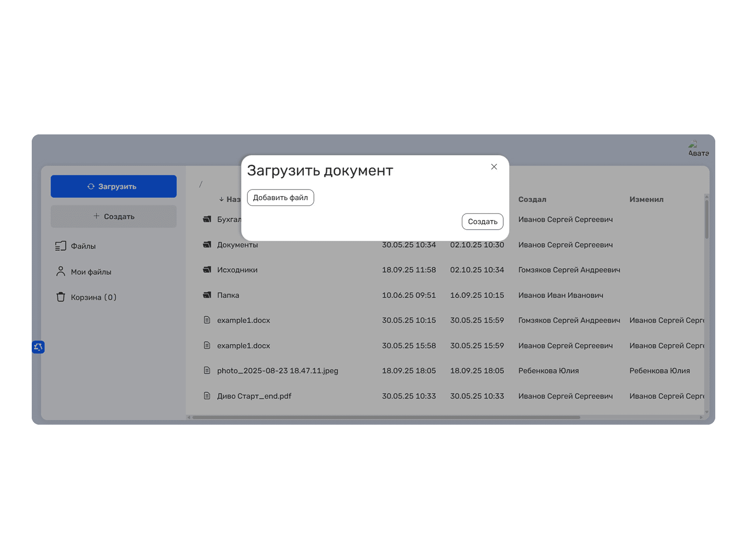This screenshot has width=747, height=560.
Task: Click the sort arrow in name column header
Action: click(x=221, y=199)
